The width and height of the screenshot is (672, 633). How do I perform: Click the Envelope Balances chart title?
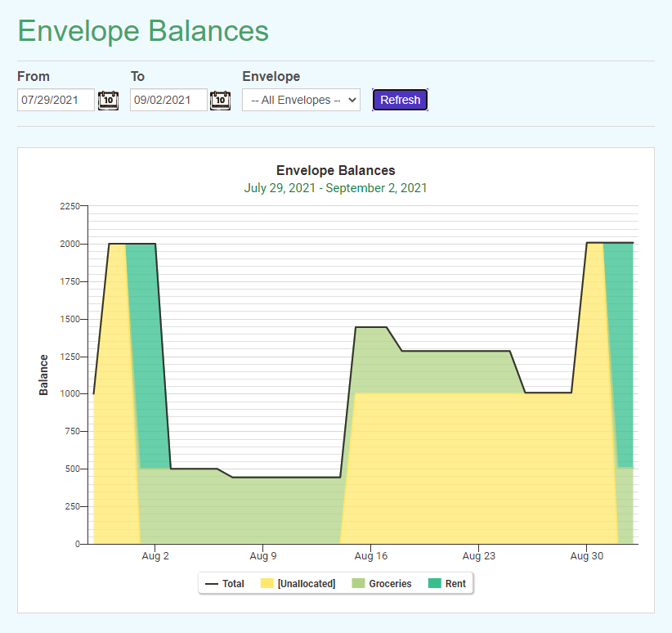(x=335, y=170)
